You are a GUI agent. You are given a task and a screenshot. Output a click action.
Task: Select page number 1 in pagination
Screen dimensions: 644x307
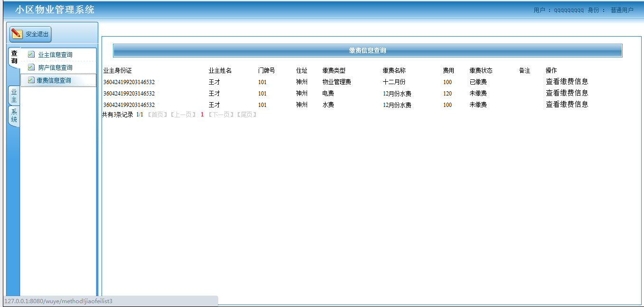click(x=202, y=115)
